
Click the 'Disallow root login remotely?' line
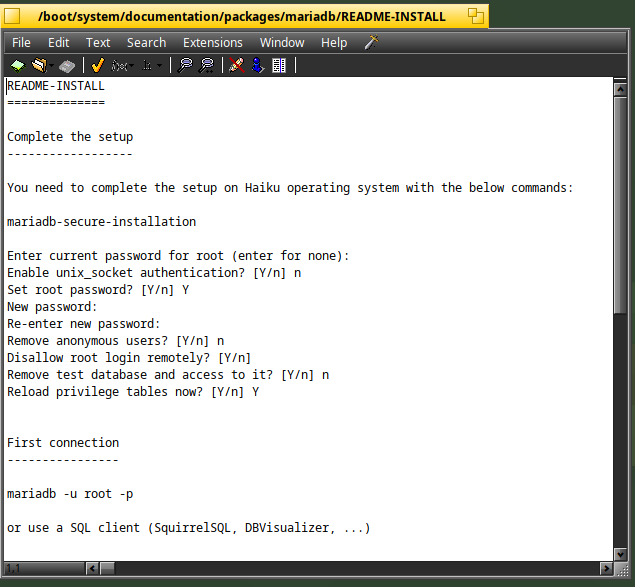coord(129,358)
